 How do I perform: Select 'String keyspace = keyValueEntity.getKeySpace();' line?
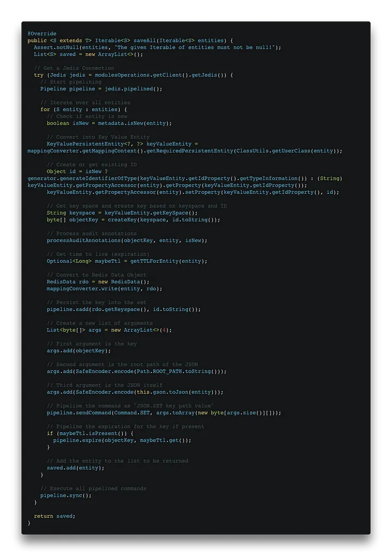point(122,213)
